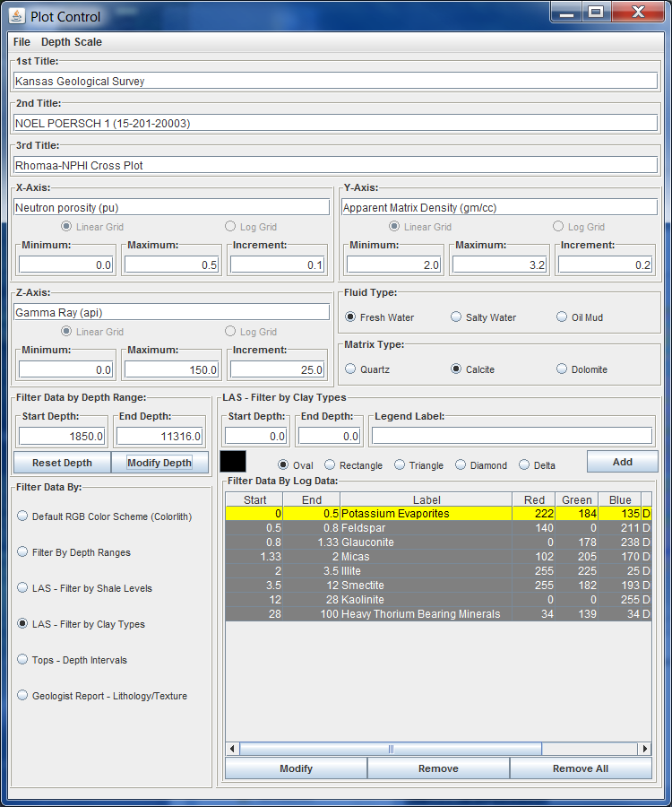Click the Reset Depth button

click(62, 463)
